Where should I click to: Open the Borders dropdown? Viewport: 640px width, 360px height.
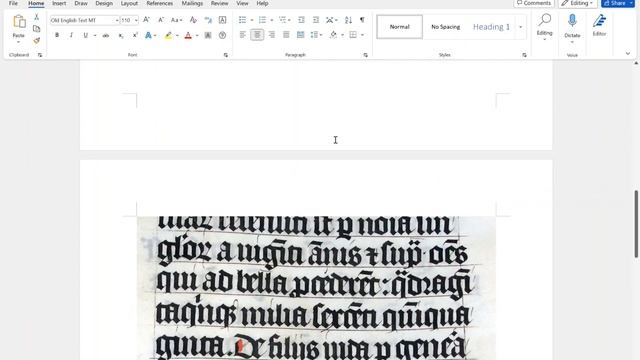(x=362, y=35)
